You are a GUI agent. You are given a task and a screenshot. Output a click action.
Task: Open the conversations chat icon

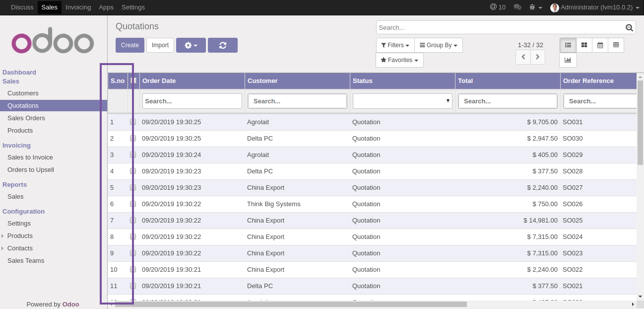click(x=517, y=7)
